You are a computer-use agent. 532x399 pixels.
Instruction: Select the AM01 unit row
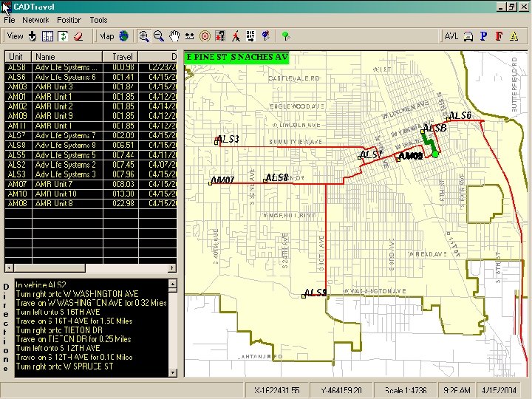coord(91,96)
